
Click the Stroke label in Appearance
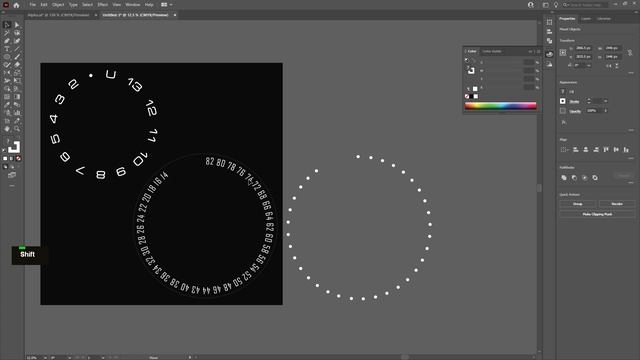click(x=574, y=101)
